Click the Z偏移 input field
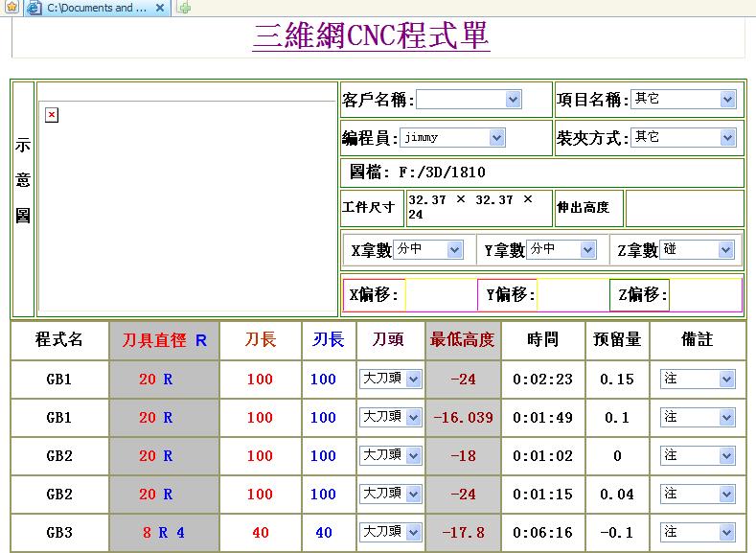 point(706,294)
